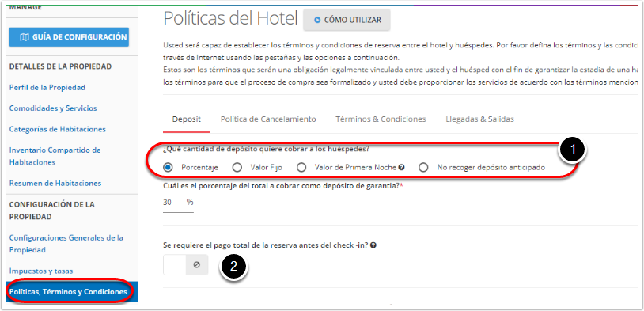Click the disabled symbol on the payment toggle
The width and height of the screenshot is (644, 311).
(x=196, y=265)
